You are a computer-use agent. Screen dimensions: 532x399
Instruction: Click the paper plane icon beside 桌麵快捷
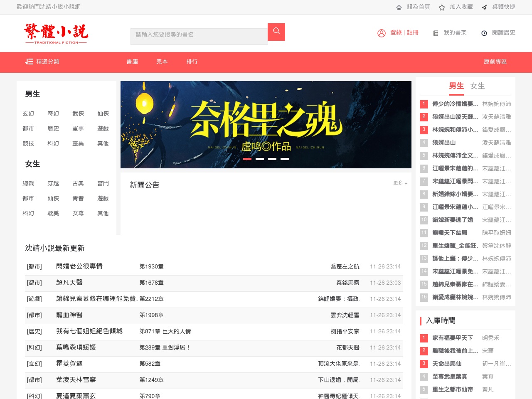pos(484,7)
